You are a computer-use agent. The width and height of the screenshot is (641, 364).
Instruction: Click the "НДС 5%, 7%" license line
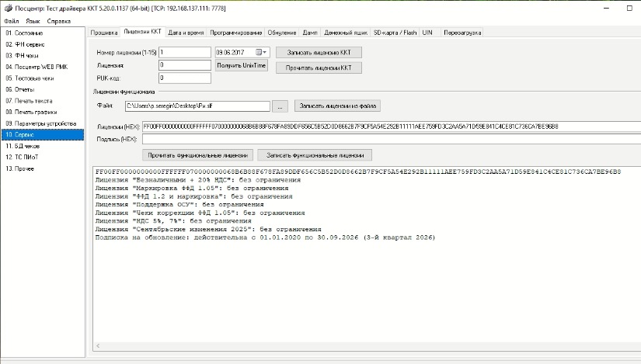pyautogui.click(x=173, y=221)
